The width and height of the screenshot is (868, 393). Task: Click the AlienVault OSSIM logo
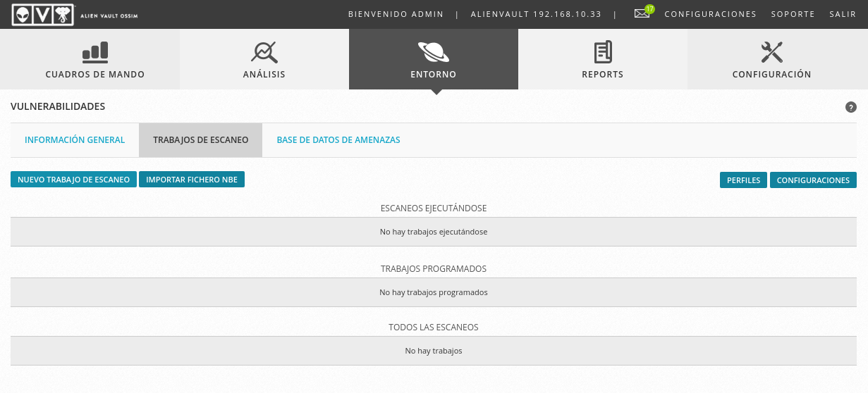pyautogui.click(x=74, y=15)
